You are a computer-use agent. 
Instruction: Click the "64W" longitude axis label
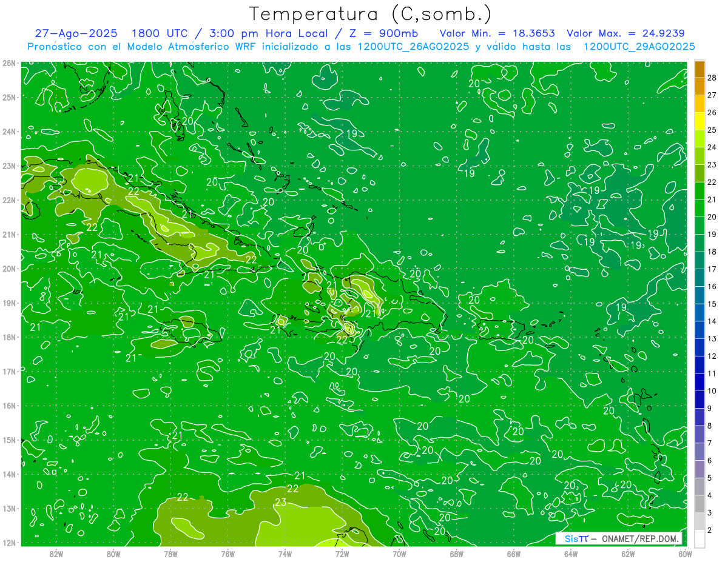tap(571, 554)
